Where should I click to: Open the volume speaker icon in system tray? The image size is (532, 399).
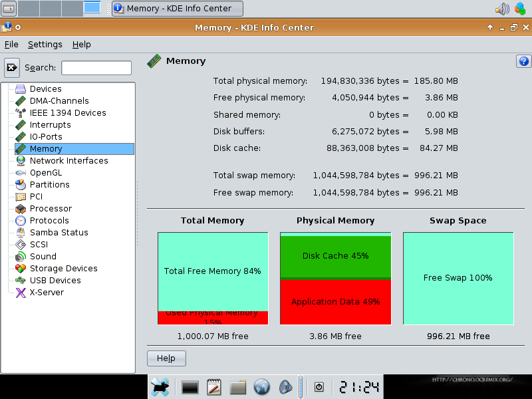[503, 9]
